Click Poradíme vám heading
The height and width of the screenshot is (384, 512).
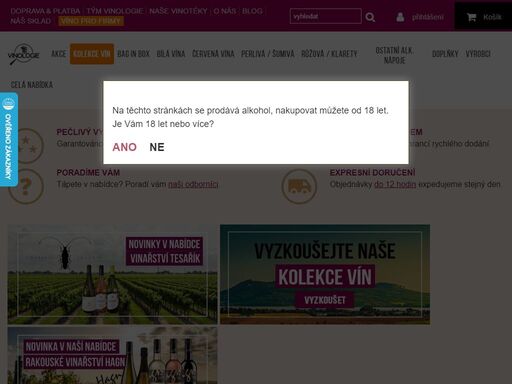click(88, 173)
